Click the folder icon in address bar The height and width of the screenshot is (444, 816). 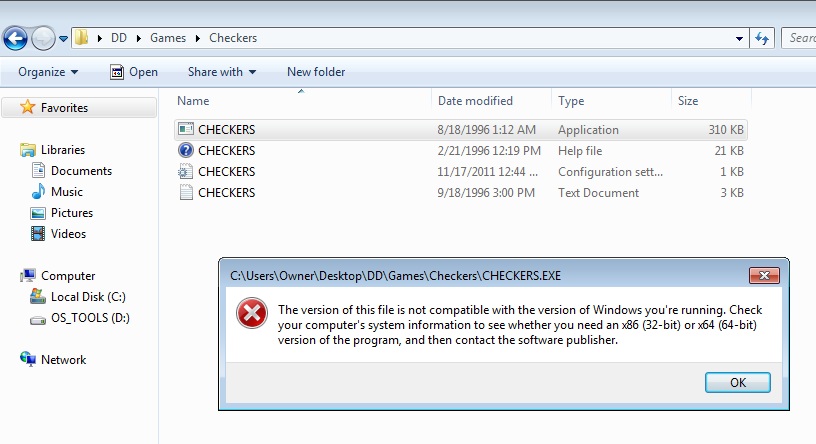[x=82, y=37]
